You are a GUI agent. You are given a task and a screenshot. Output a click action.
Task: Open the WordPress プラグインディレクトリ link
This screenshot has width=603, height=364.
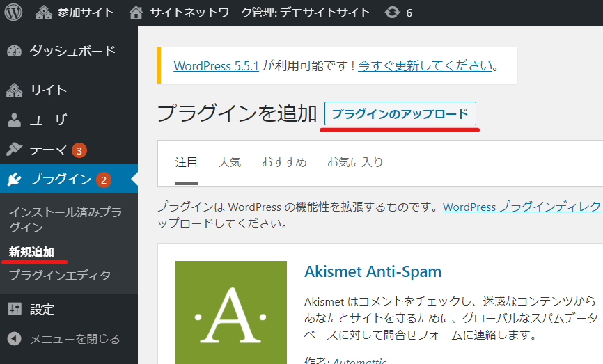(x=523, y=207)
